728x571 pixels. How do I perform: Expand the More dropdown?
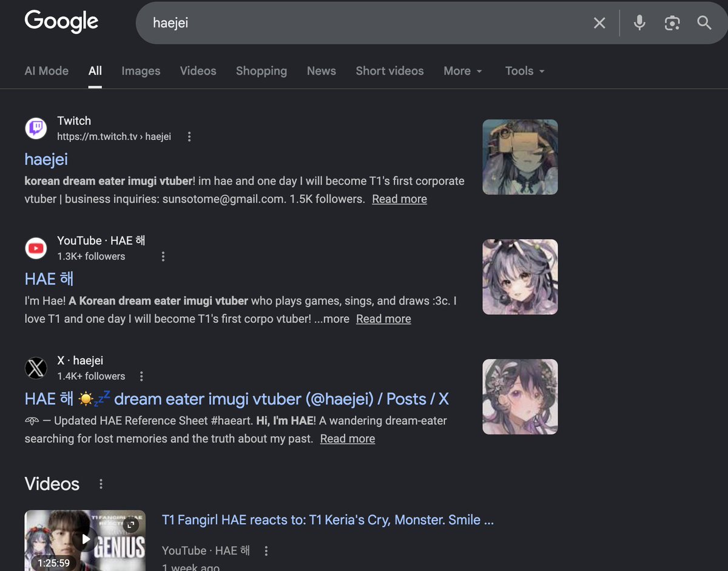(463, 71)
